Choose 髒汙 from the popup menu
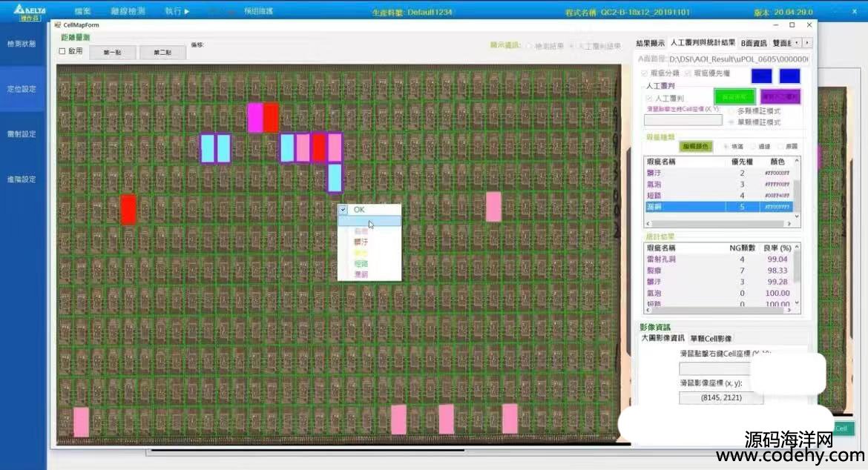This screenshot has height=470, width=868. click(x=361, y=242)
